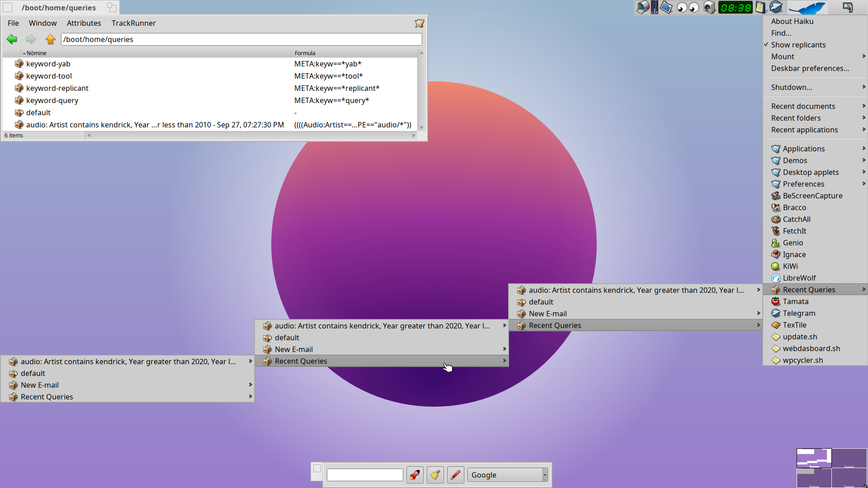Open the Attributes menu

tap(84, 23)
